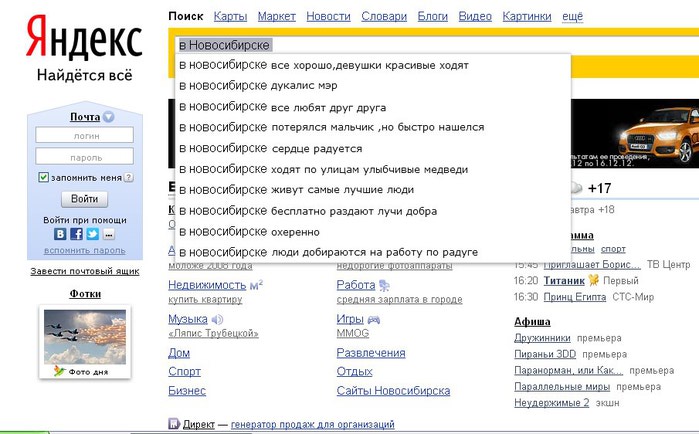The image size is (699, 434).
Task: Select suggestion потерялся мальчик, но быстро нашелся
Action: click(x=373, y=127)
